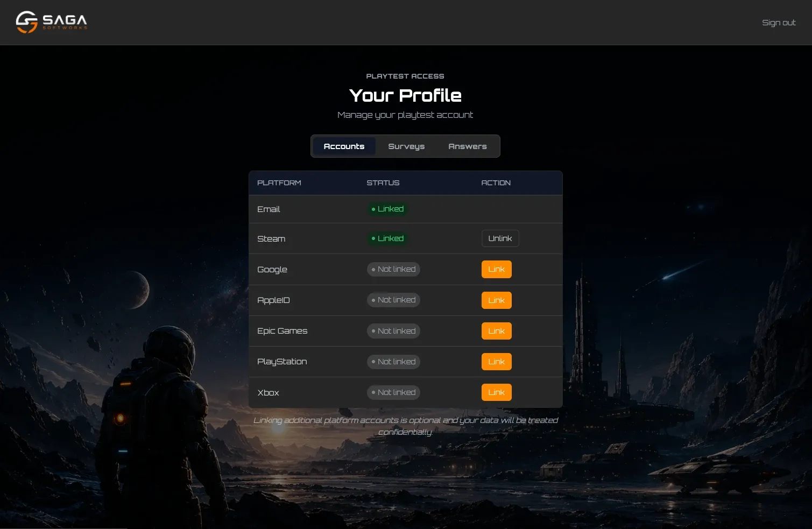
Task: Click the PLAYTEST ACCESS label
Action: [405, 76]
